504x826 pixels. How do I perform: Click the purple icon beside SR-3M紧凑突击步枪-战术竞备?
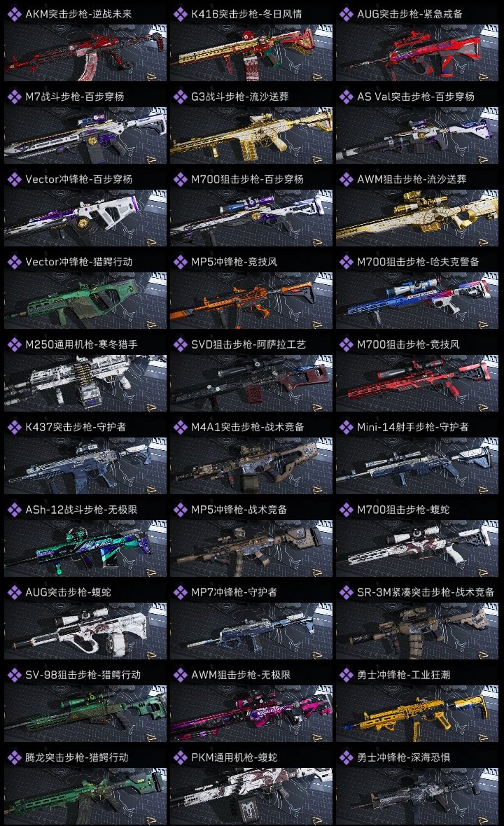tap(346, 592)
